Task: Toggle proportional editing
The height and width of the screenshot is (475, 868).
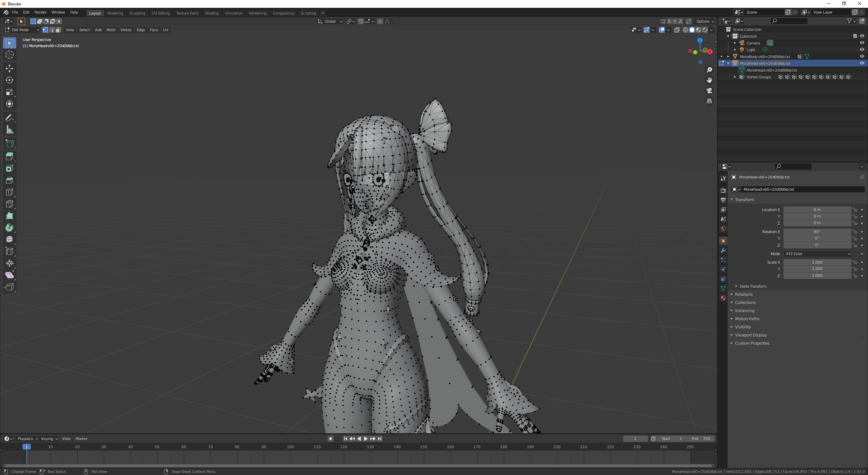Action: coord(380,21)
